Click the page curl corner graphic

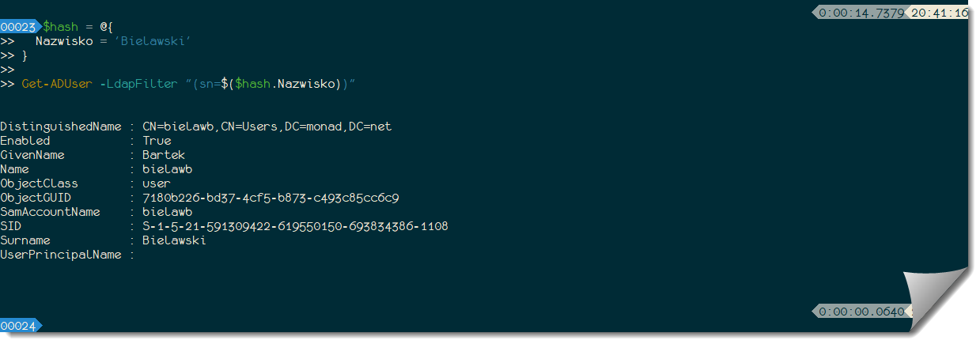[x=937, y=297]
